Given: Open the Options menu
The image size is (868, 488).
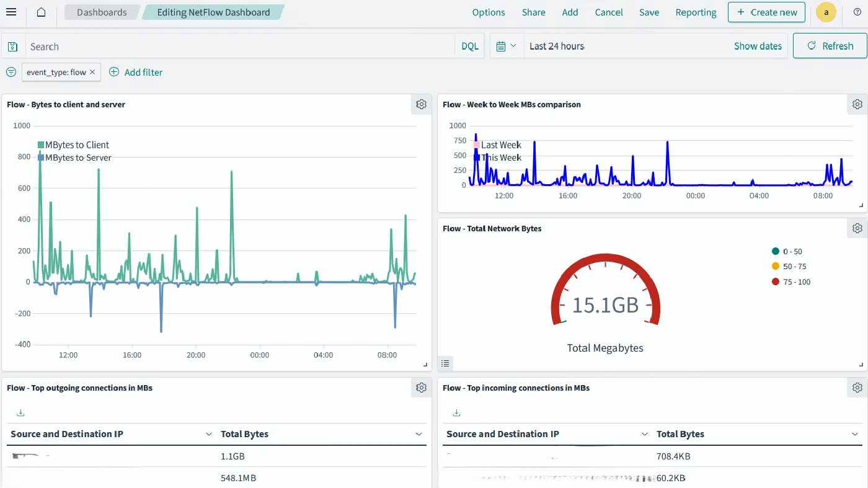Looking at the screenshot, I should (489, 12).
